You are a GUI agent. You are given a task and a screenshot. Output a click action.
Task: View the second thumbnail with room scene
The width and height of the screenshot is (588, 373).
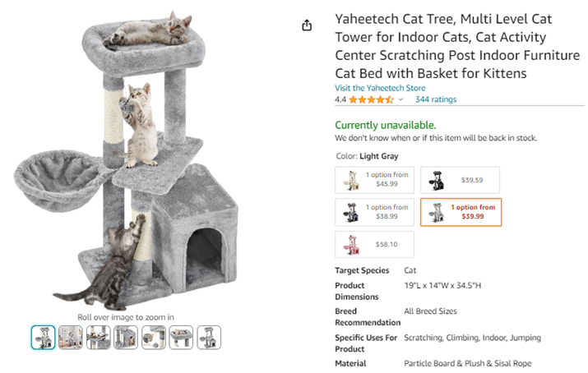coord(71,337)
